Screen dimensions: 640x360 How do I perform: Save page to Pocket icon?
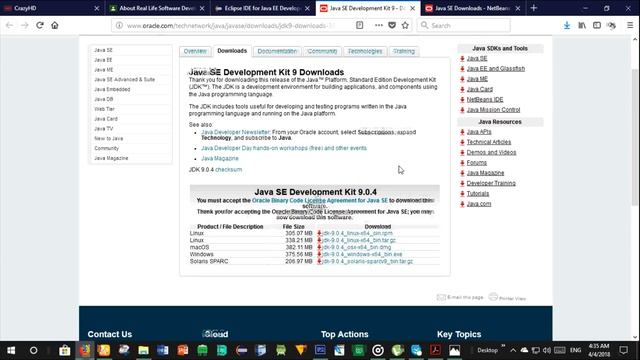point(392,25)
